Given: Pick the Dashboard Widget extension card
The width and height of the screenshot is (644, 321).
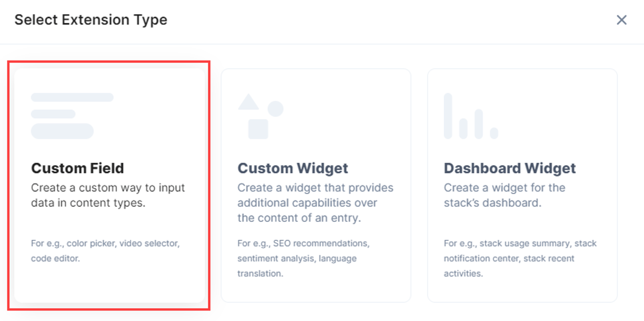Looking at the screenshot, I should click(x=523, y=185).
